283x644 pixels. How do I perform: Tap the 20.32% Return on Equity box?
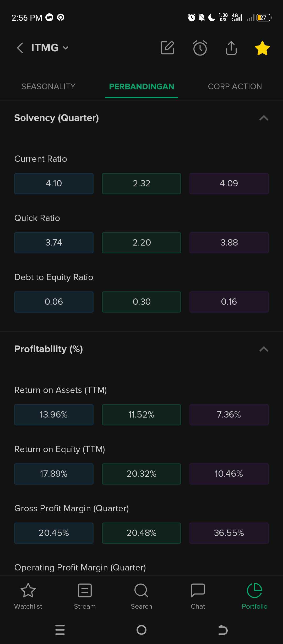[141, 474]
